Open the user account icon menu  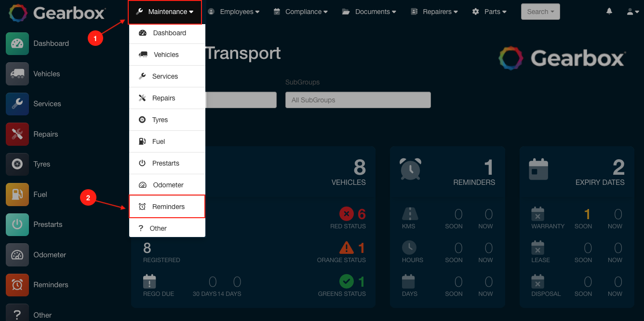633,12
